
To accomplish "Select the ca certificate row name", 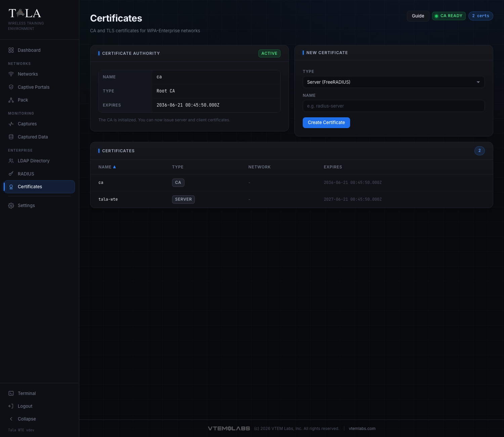I will (101, 183).
